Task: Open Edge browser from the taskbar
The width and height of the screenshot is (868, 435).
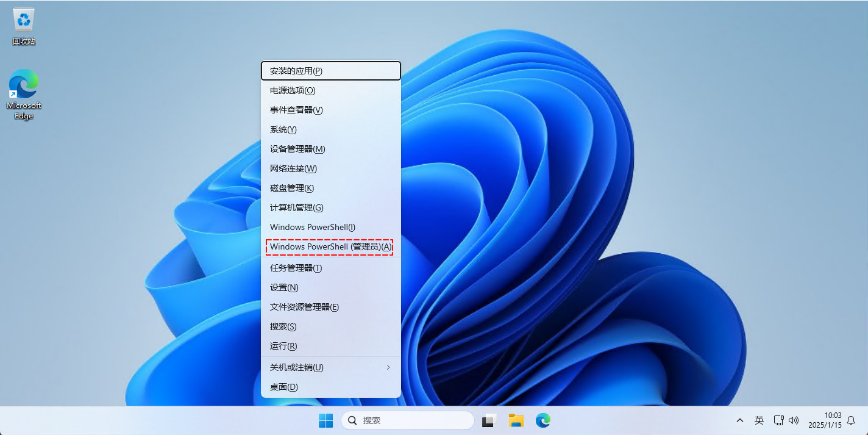Action: pos(543,420)
